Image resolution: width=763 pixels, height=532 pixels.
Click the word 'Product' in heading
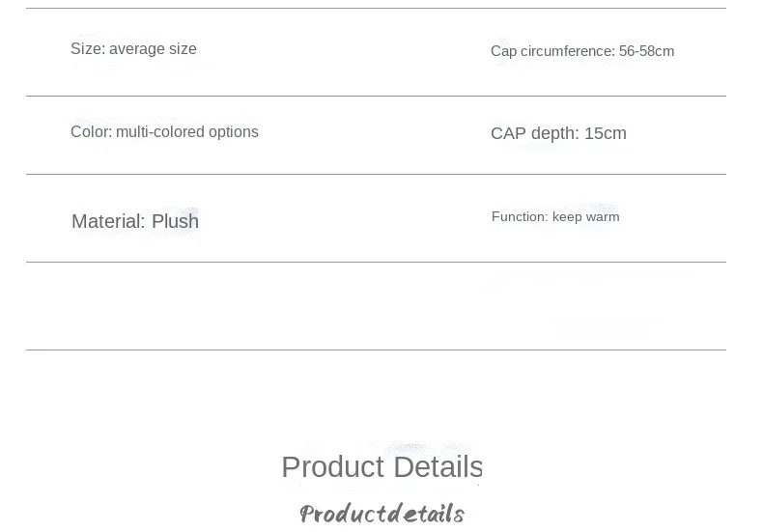pyautogui.click(x=333, y=467)
